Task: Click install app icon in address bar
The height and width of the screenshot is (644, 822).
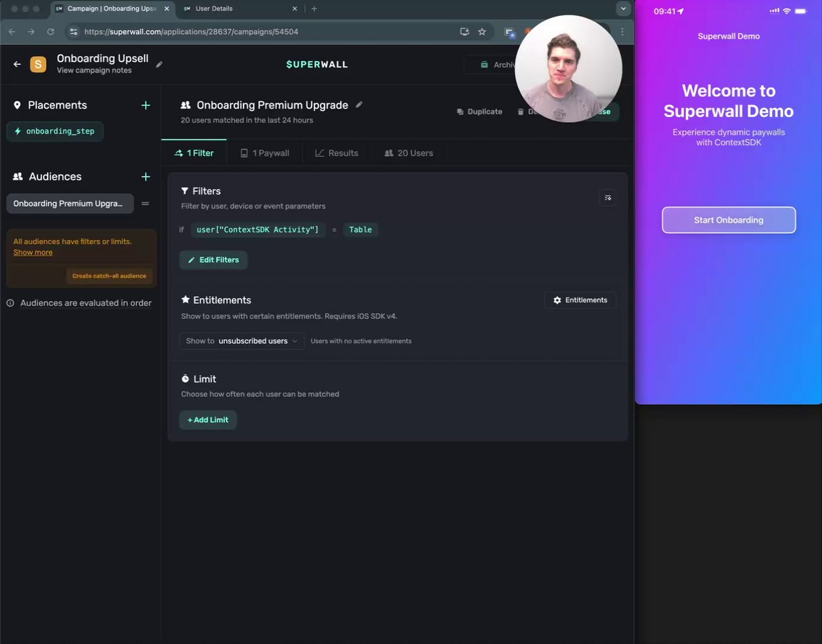Action: click(x=464, y=31)
